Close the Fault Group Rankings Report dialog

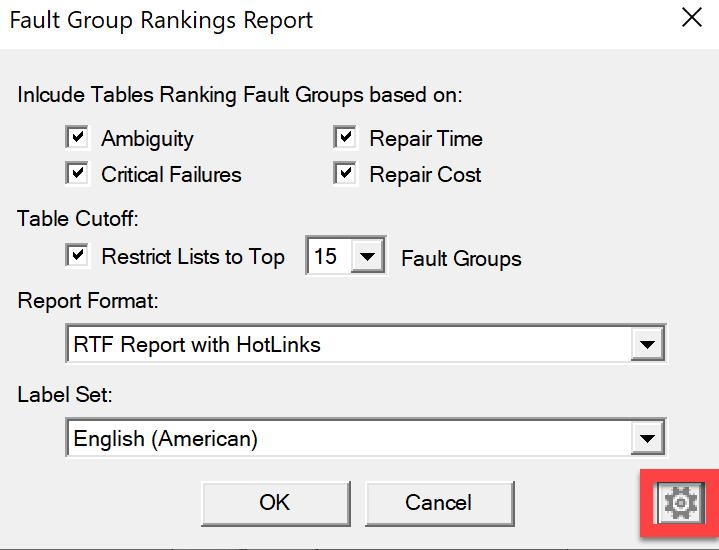click(x=691, y=18)
